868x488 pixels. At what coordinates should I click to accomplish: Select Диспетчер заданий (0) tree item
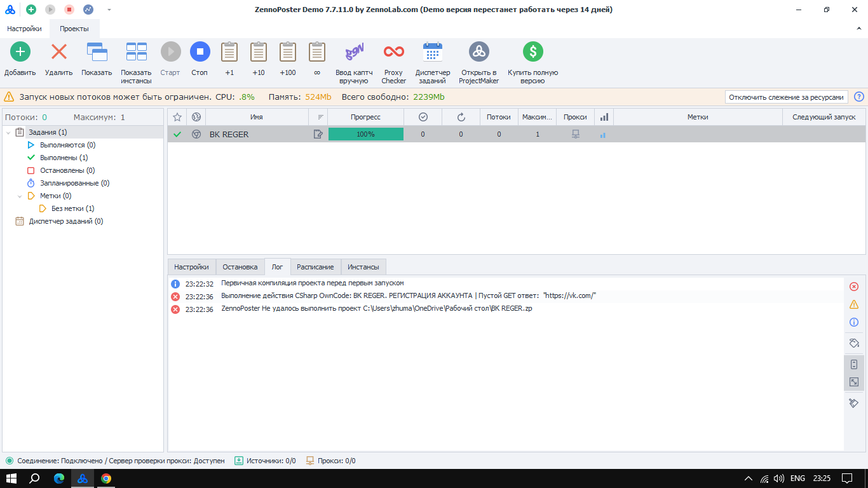(x=66, y=221)
